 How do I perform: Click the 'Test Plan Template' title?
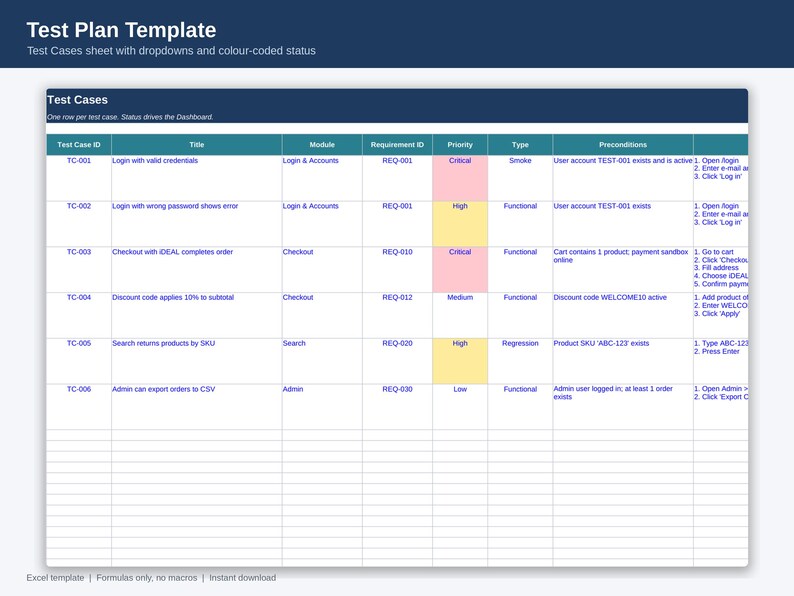pos(122,30)
